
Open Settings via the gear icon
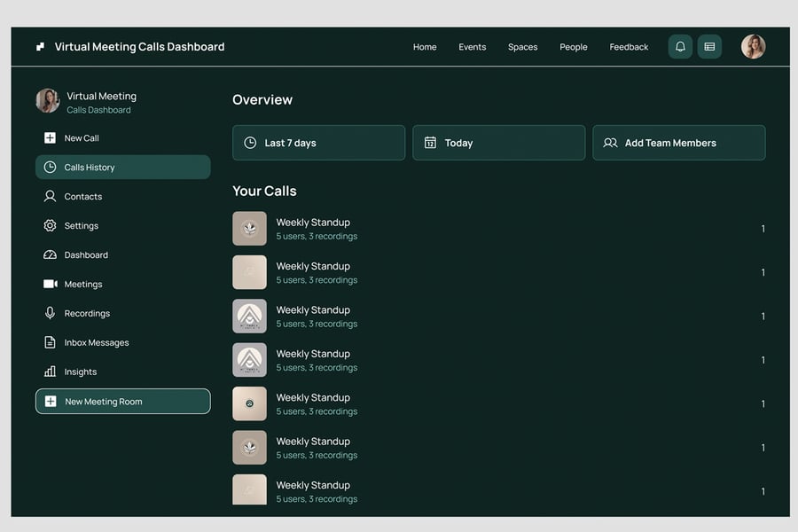pyautogui.click(x=50, y=225)
